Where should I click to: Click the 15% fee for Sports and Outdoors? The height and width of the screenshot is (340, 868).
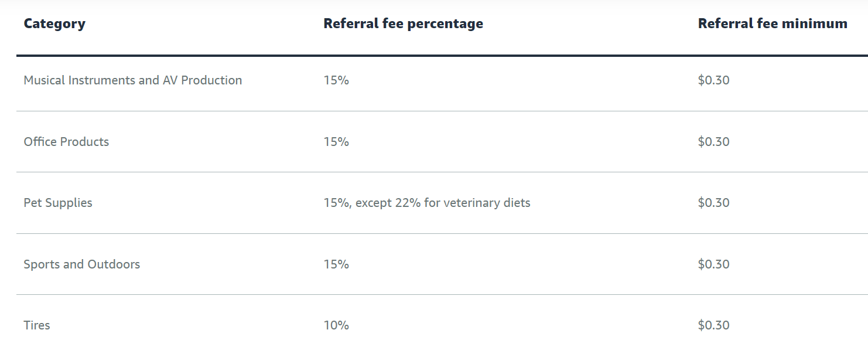point(336,264)
